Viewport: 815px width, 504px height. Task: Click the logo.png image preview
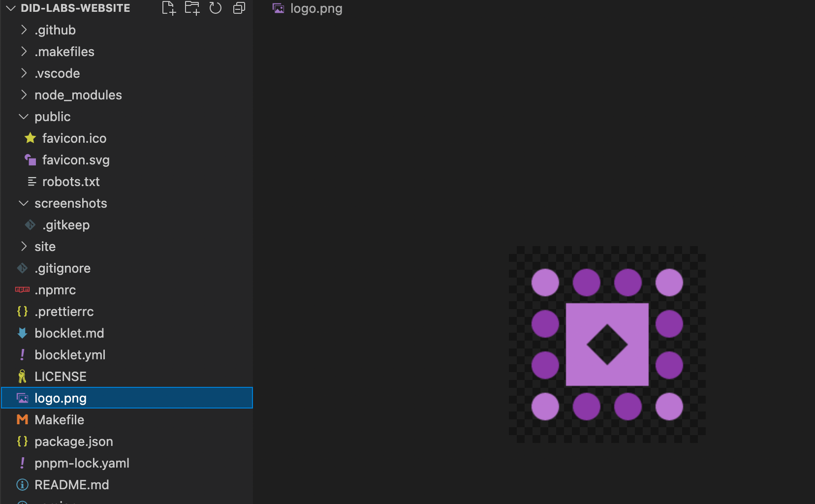pyautogui.click(x=608, y=345)
